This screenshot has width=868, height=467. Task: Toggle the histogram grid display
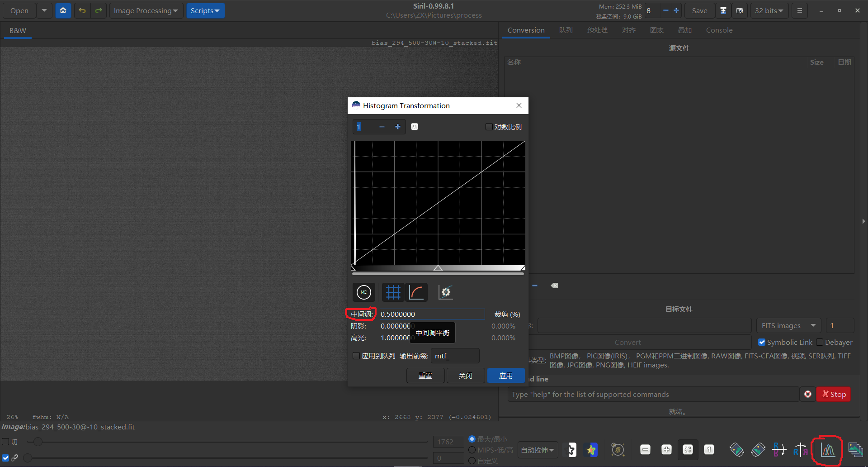[393, 292]
